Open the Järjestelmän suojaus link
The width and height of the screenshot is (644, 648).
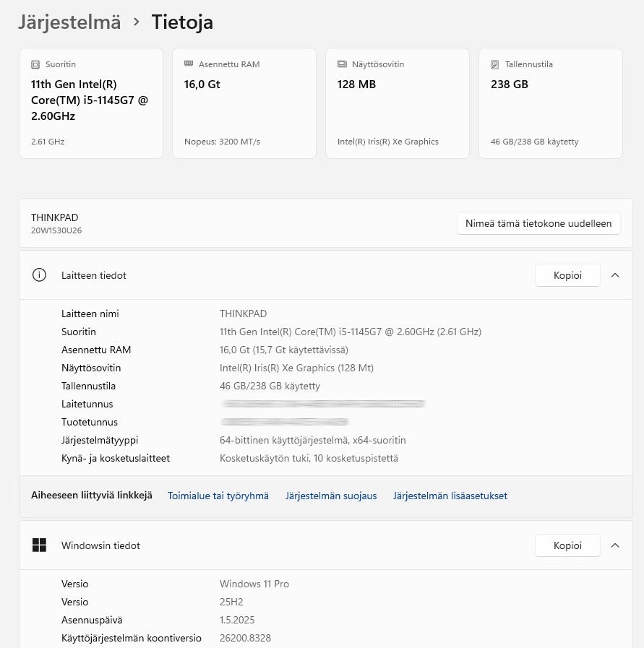click(331, 496)
